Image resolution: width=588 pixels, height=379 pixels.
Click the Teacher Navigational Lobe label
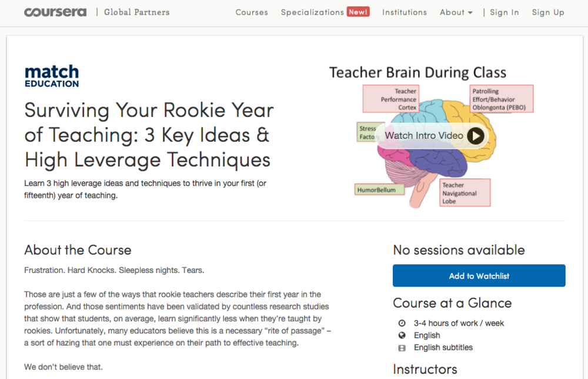click(x=465, y=193)
